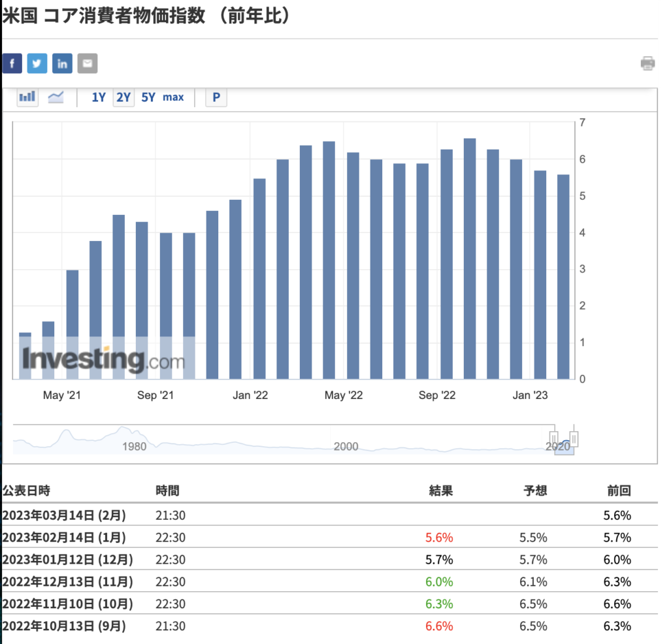This screenshot has height=644, width=669.
Task: Click the 結果 column header
Action: tap(441, 491)
